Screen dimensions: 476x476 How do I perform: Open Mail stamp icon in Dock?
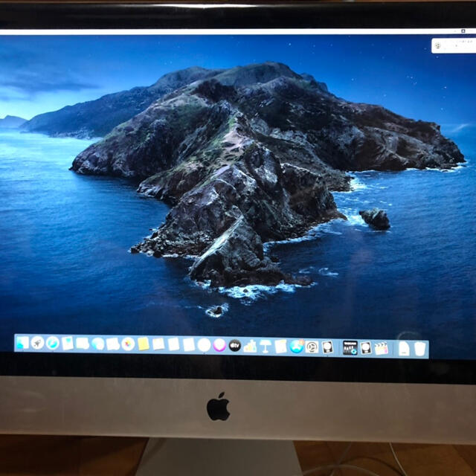click(68, 344)
